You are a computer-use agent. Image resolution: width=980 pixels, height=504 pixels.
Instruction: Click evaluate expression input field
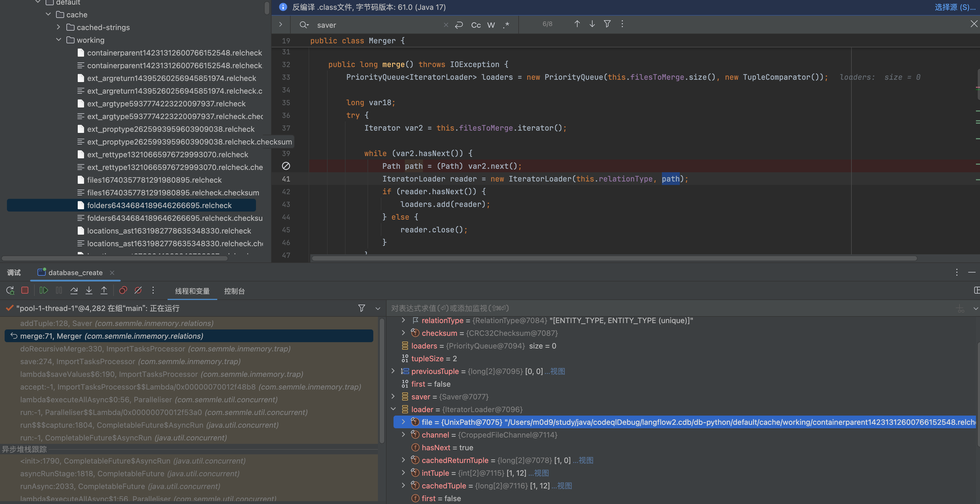coord(670,308)
